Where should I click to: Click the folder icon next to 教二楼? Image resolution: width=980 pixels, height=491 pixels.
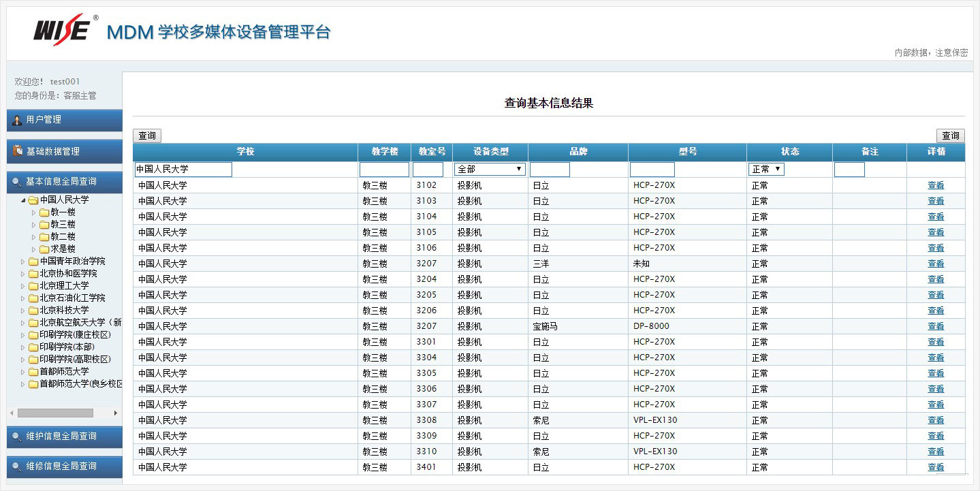click(44, 237)
